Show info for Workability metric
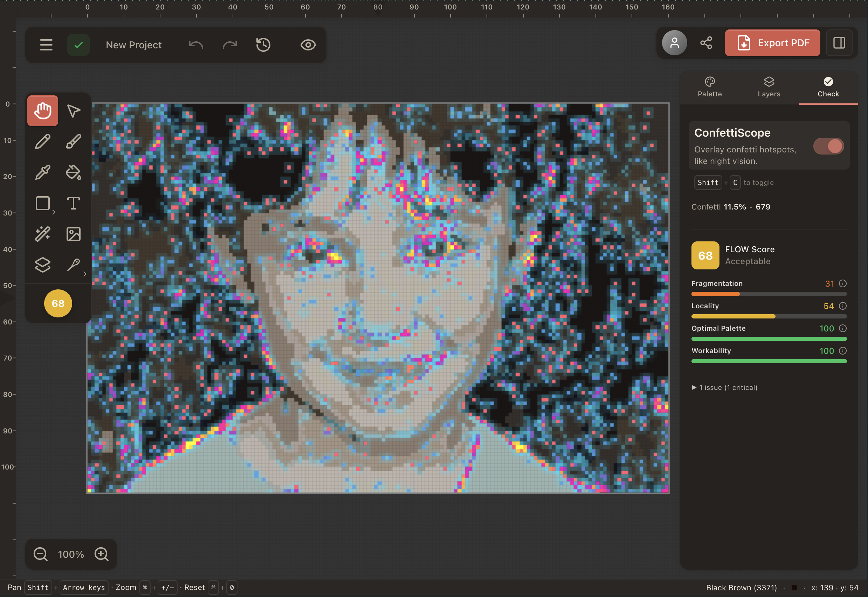Viewport: 868px width, 597px height. click(842, 351)
